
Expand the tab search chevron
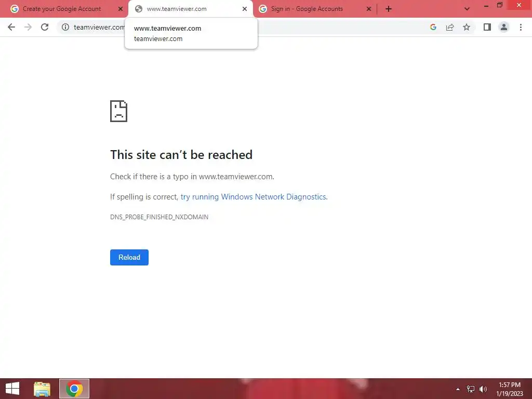467,9
